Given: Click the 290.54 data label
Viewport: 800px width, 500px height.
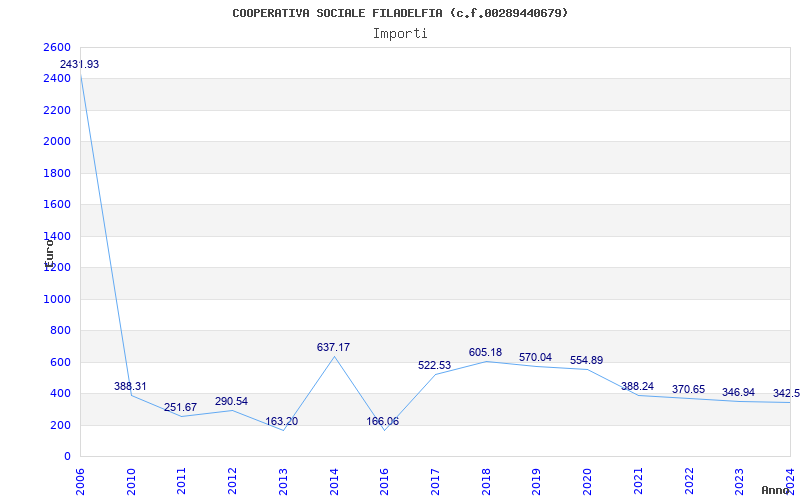Looking at the screenshot, I should coord(231,402).
